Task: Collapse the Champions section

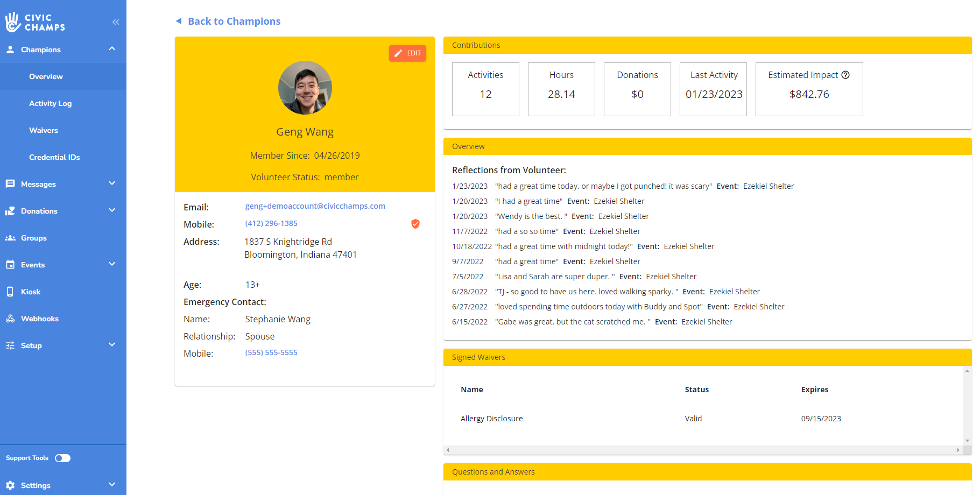Action: (x=112, y=48)
